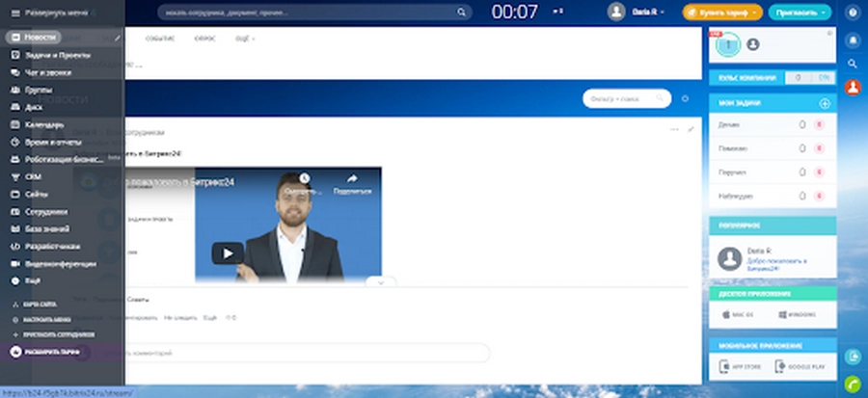Click Пригласить сотрудников in the sidebar

(x=59, y=334)
